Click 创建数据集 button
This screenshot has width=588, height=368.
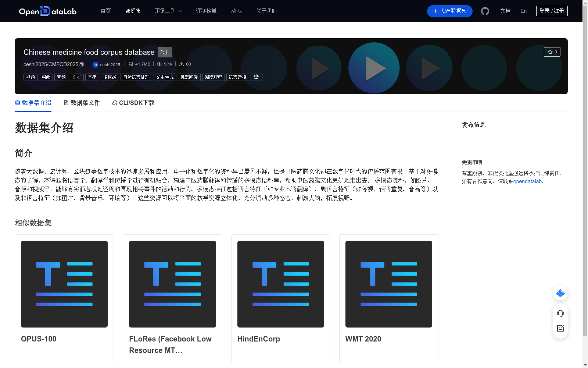pyautogui.click(x=449, y=11)
